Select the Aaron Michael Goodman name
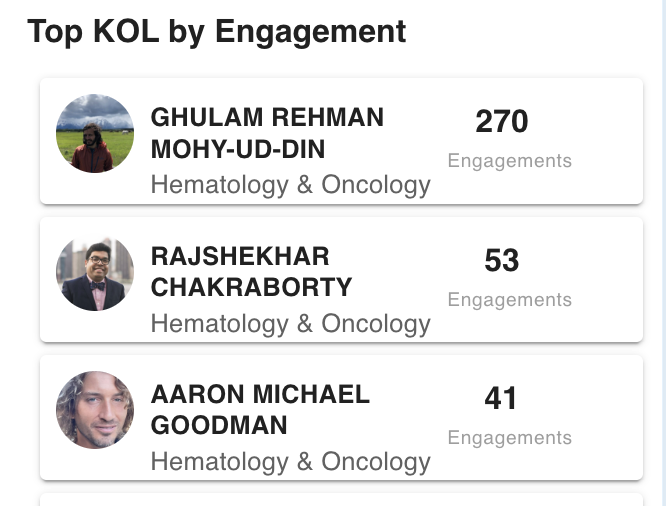The width and height of the screenshot is (666, 506). click(260, 409)
